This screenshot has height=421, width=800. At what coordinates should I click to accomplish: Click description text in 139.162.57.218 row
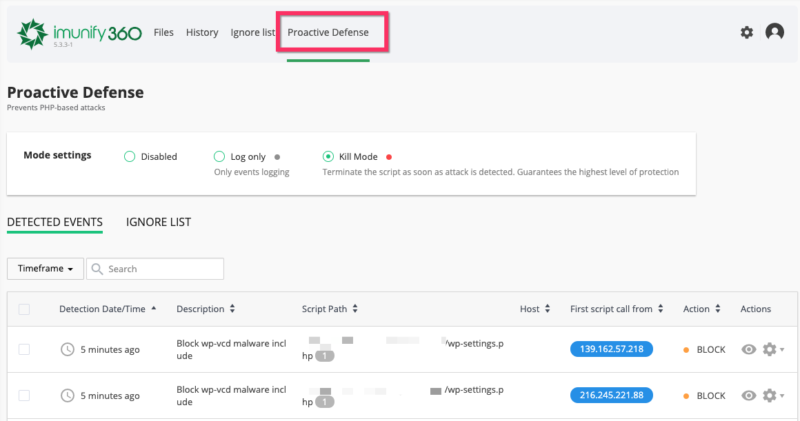[x=231, y=350]
